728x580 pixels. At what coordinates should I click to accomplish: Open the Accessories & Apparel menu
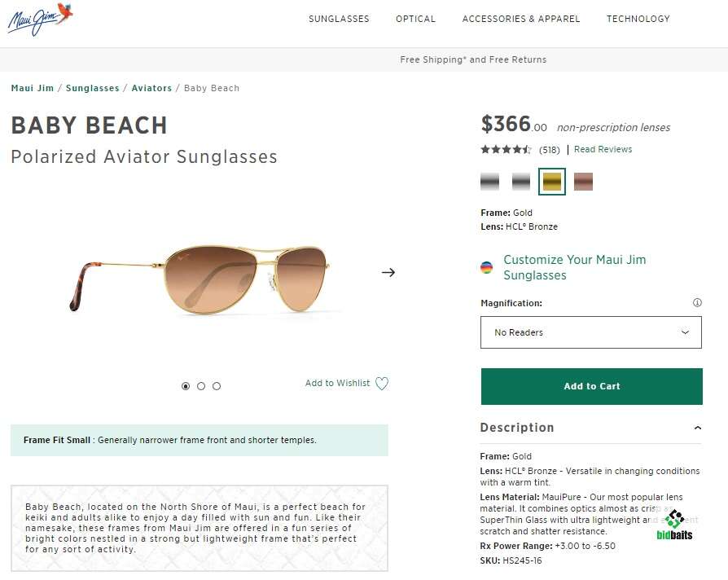521,19
